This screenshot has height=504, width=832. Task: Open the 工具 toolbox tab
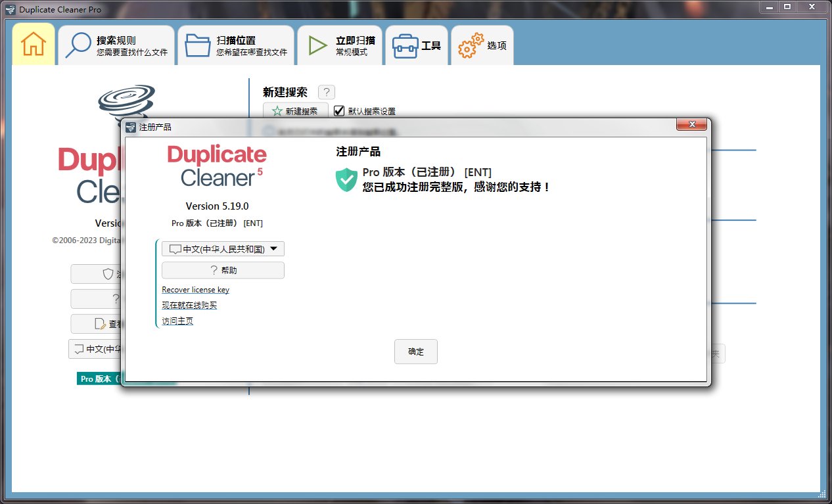(x=417, y=45)
